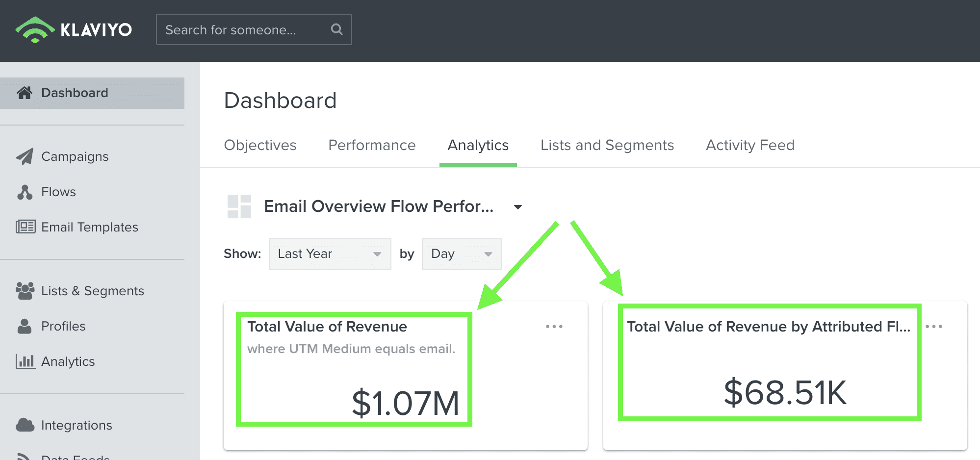Open options menu for Total Value of Revenue card
980x460 pixels.
coord(554,327)
